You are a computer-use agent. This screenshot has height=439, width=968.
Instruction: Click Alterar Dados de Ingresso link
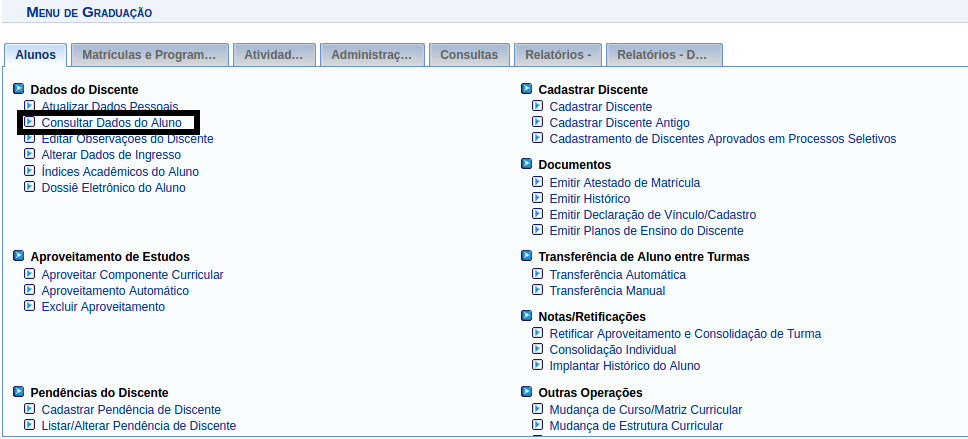(111, 155)
